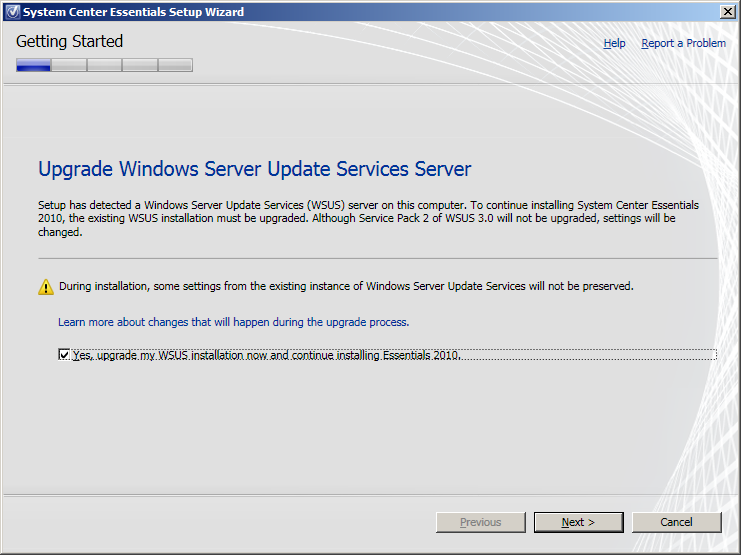This screenshot has height=555, width=741.
Task: Click the Cancel button
Action: click(x=677, y=522)
